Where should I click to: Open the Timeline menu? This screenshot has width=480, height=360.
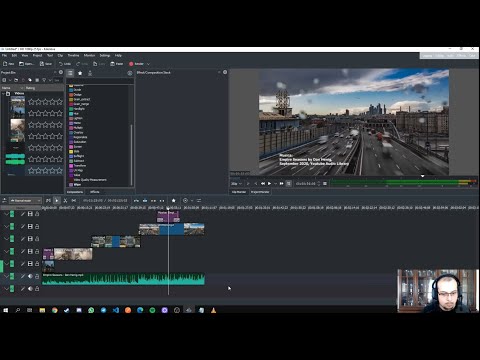pyautogui.click(x=73, y=55)
